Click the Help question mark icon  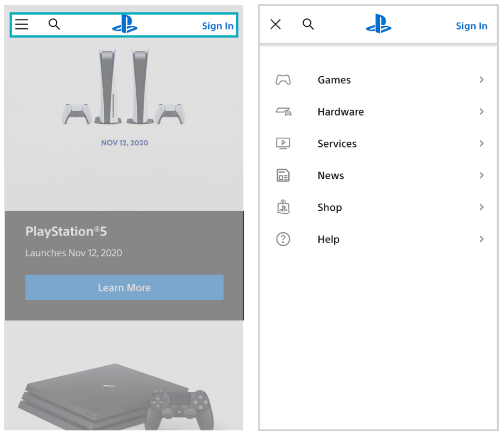(283, 239)
